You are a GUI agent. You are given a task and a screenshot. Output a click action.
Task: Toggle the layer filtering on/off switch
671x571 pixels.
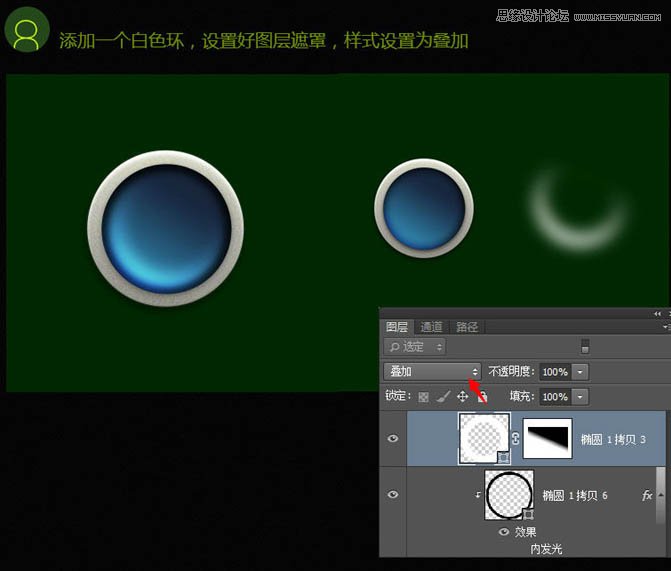click(x=585, y=346)
